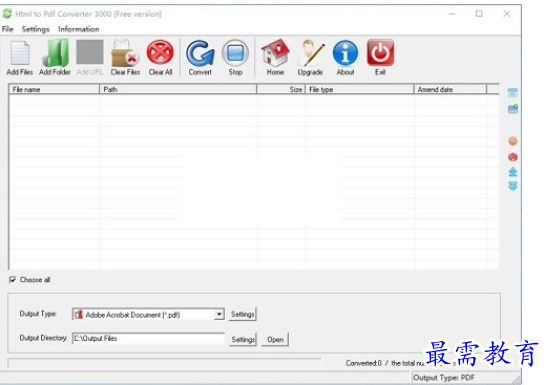
Task: Expand the Output Type dropdown
Action: [219, 314]
